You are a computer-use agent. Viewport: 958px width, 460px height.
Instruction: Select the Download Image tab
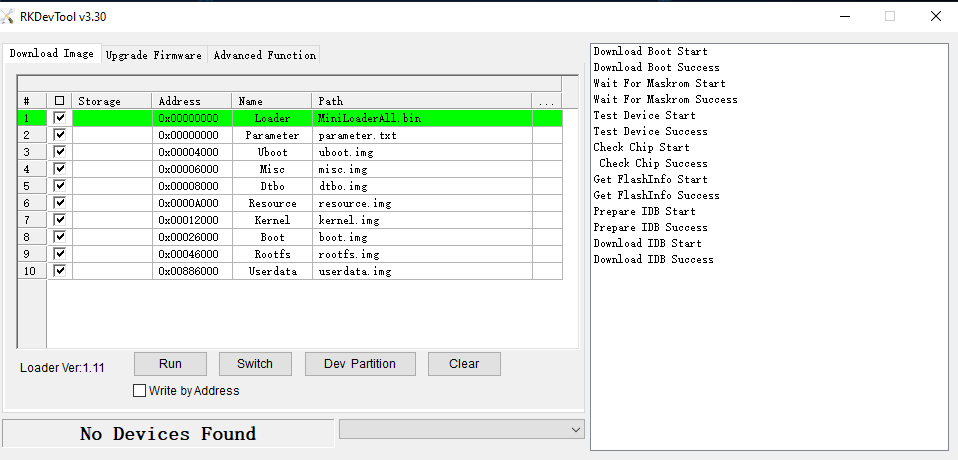point(52,54)
